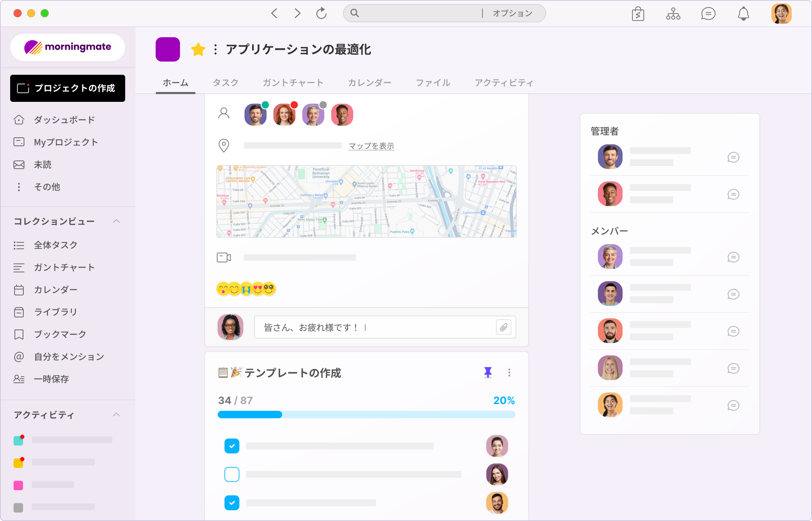Click the purple project color square
The image size is (812, 521).
168,49
